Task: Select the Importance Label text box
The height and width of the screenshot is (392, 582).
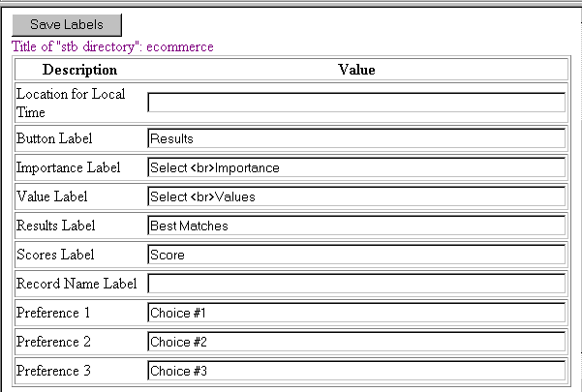Action: (x=355, y=167)
